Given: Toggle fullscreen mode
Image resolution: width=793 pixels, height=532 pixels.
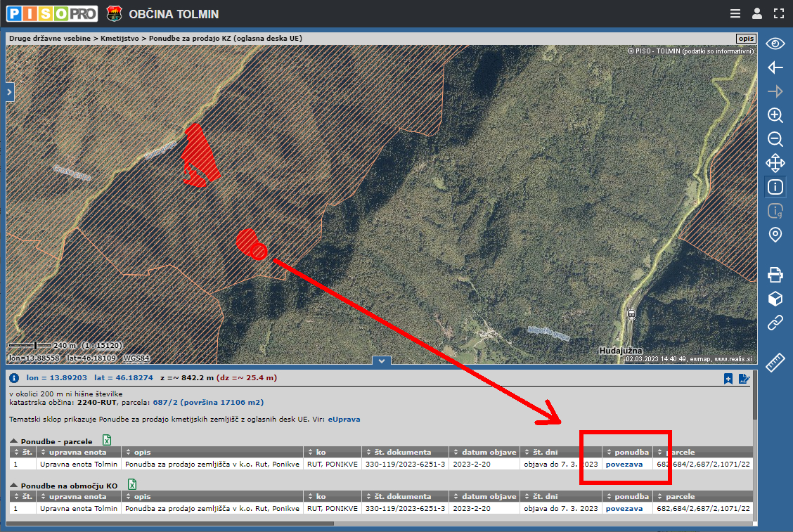Looking at the screenshot, I should pos(778,13).
